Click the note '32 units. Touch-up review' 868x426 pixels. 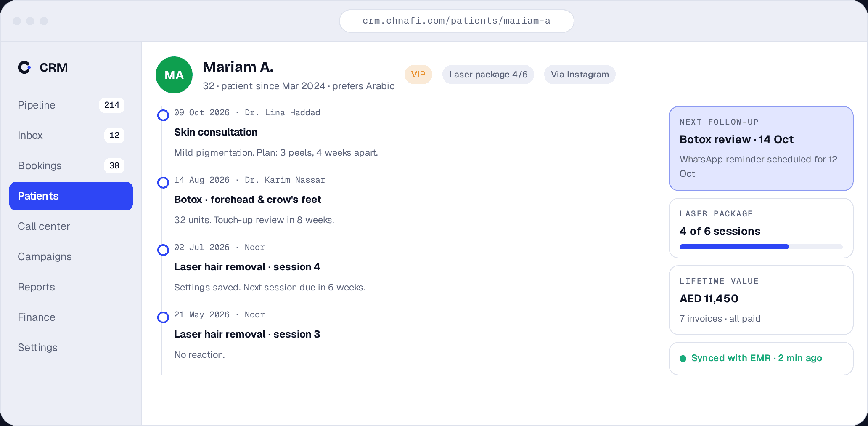click(254, 220)
